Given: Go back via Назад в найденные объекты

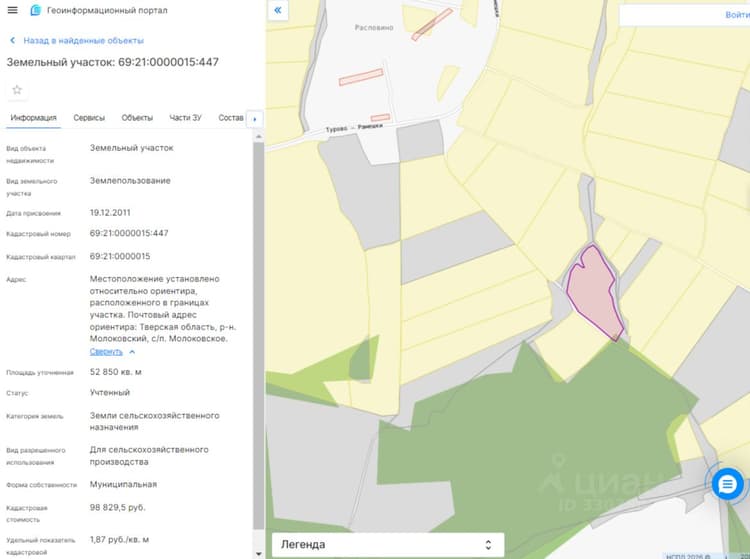Looking at the screenshot, I should click(84, 41).
